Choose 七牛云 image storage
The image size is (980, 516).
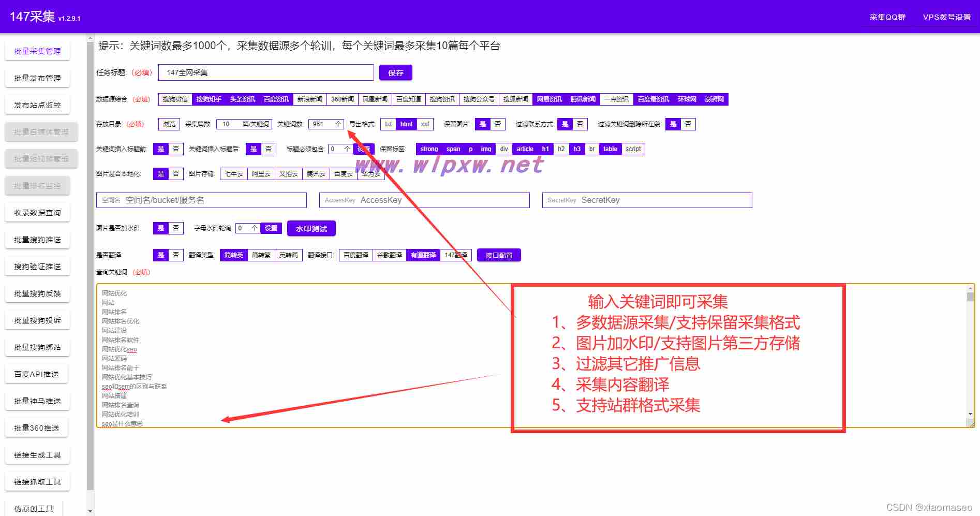pyautogui.click(x=234, y=174)
